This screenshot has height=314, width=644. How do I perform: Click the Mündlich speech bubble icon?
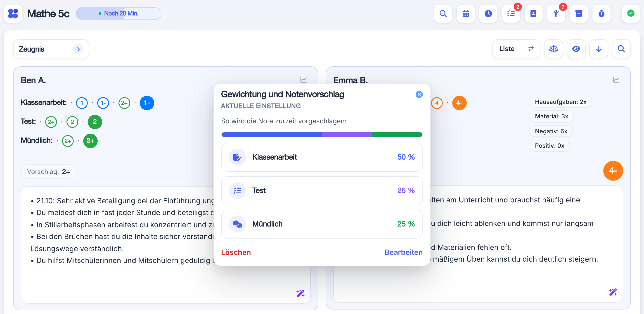[x=237, y=224]
